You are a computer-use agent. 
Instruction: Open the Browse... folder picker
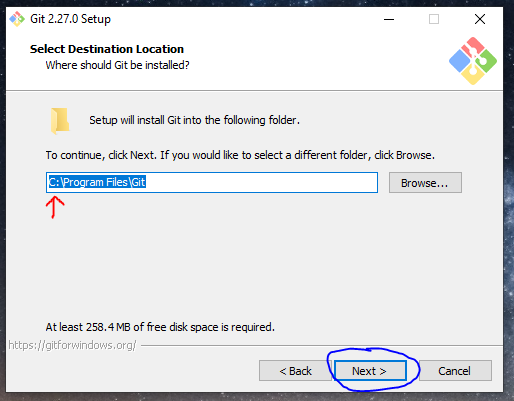425,183
